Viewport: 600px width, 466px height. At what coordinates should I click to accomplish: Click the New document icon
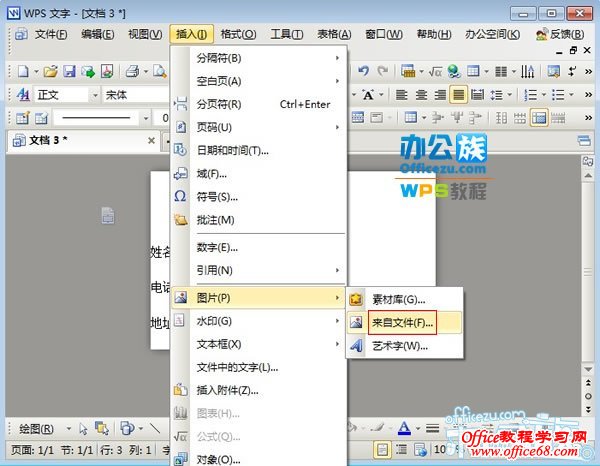(24, 71)
